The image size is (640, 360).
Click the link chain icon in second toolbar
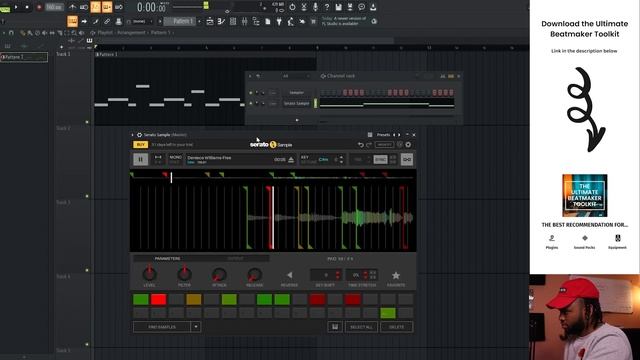(x=107, y=21)
